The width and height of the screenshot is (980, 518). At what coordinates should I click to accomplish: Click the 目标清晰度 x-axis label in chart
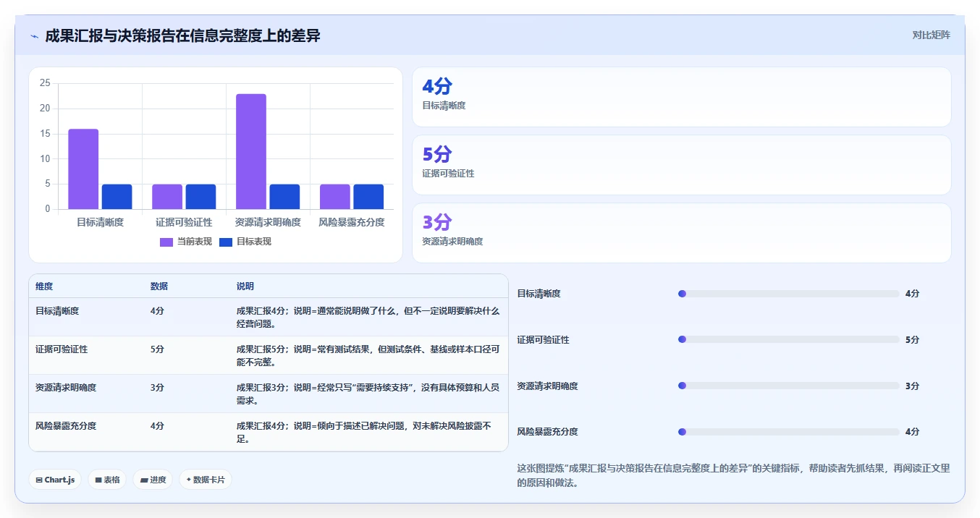click(100, 222)
